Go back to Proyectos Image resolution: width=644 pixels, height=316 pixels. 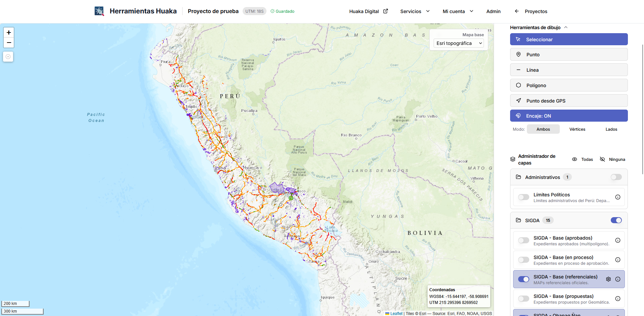point(531,11)
